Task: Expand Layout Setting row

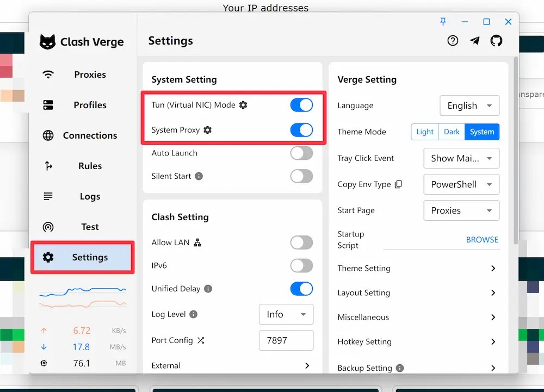Action: click(418, 293)
